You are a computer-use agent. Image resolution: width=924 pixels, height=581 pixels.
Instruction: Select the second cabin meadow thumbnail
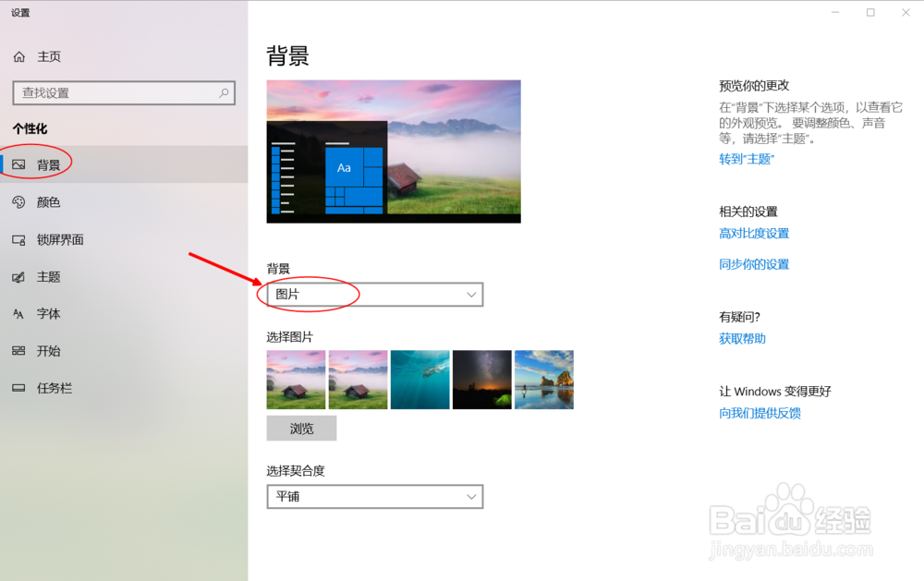pos(359,380)
